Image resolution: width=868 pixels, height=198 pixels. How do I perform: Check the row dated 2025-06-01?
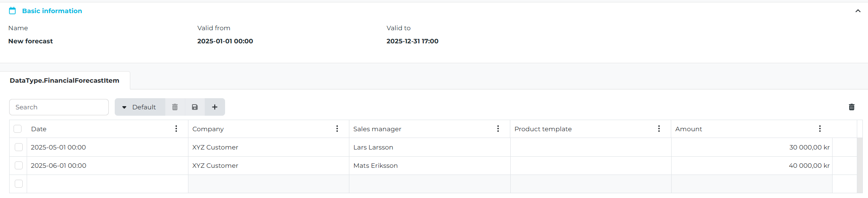(19, 165)
